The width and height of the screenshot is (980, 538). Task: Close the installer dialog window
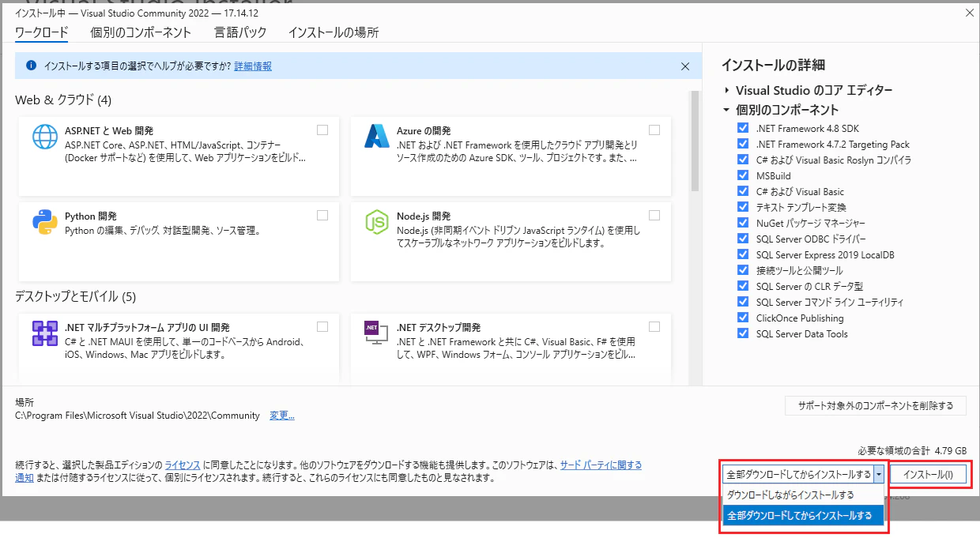969,13
